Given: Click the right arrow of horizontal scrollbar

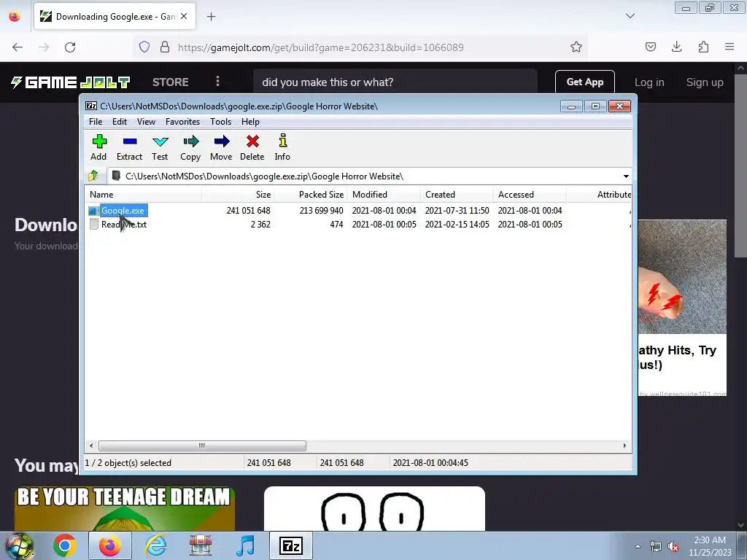Looking at the screenshot, I should coord(624,446).
